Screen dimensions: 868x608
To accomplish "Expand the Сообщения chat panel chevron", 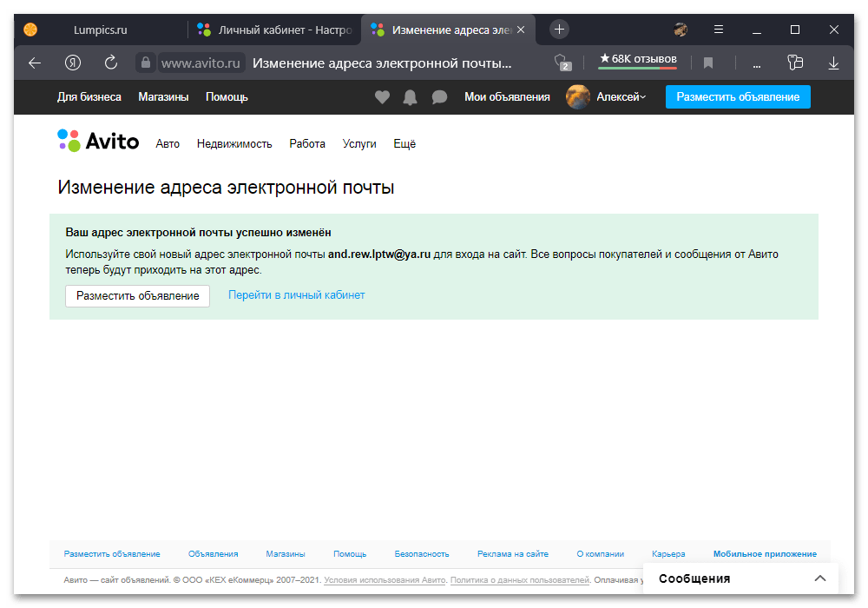I will [820, 578].
